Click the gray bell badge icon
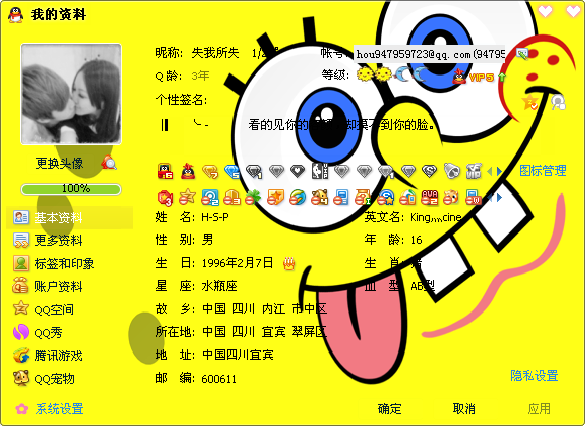The image size is (585, 426). (452, 171)
